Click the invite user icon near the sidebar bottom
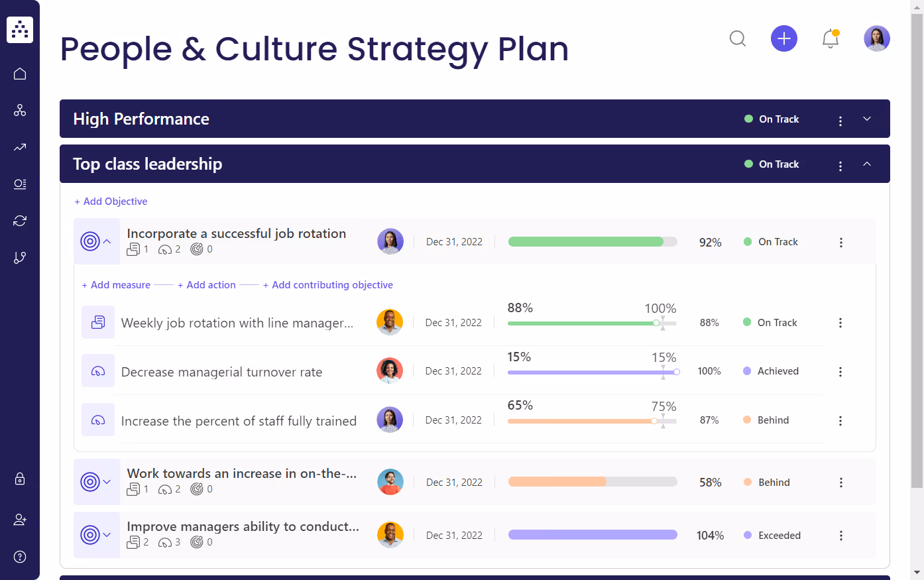 [20, 520]
